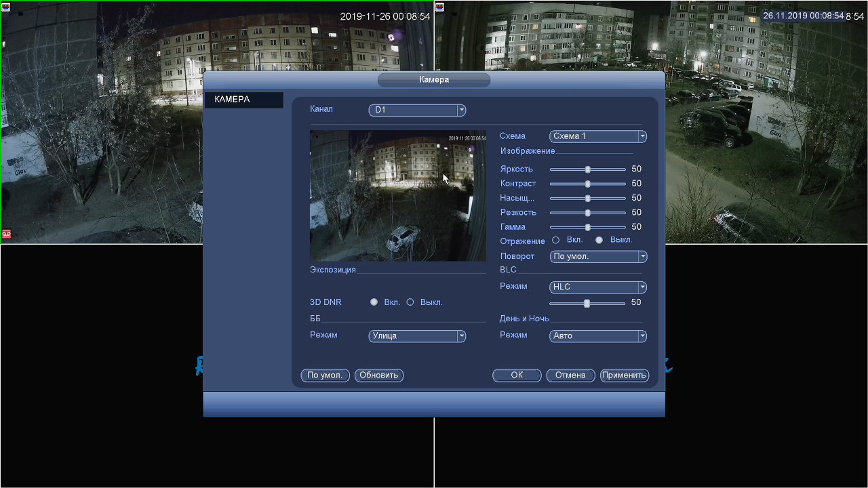The width and height of the screenshot is (868, 488).
Task: Click the Отражение label
Action: [523, 241]
